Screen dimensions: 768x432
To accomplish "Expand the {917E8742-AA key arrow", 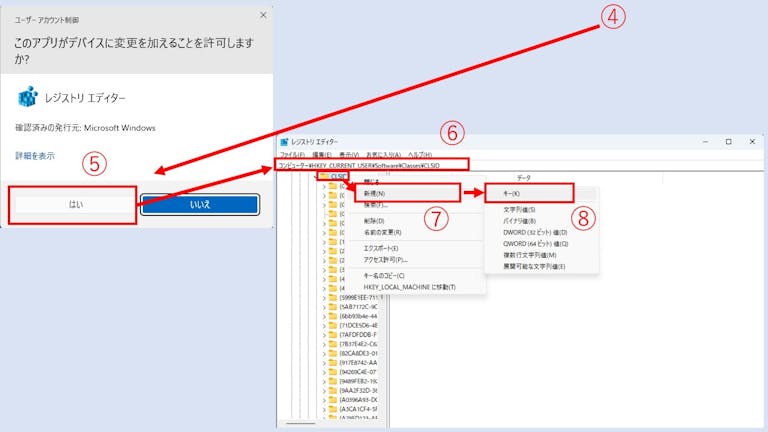I will coord(324,363).
